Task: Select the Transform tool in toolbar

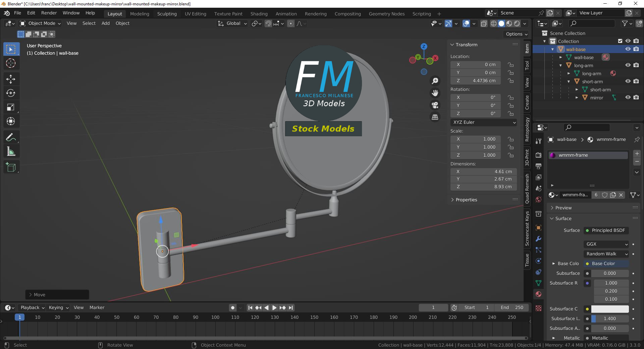Action: pos(11,121)
